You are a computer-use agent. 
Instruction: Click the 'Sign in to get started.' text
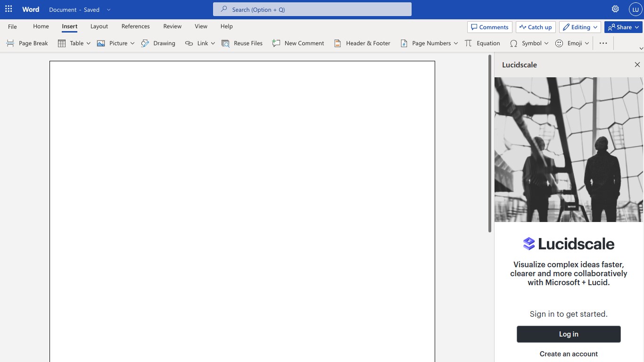569,314
